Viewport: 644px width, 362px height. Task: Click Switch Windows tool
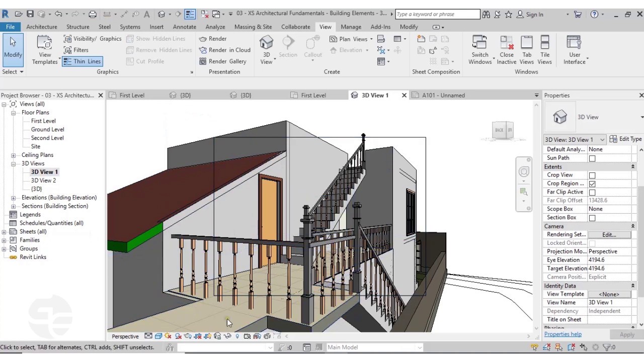point(480,50)
